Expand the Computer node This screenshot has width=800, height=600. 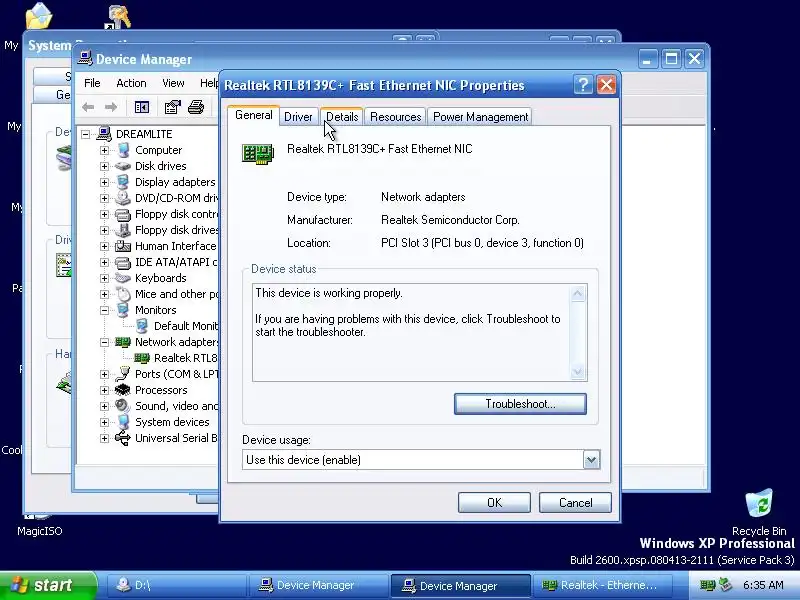tap(105, 151)
